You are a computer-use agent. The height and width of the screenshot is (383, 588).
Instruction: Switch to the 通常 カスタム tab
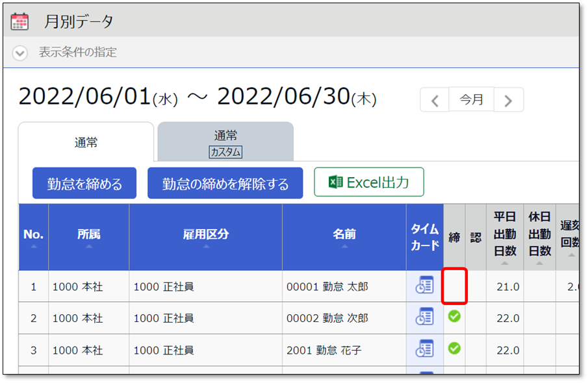(x=225, y=143)
